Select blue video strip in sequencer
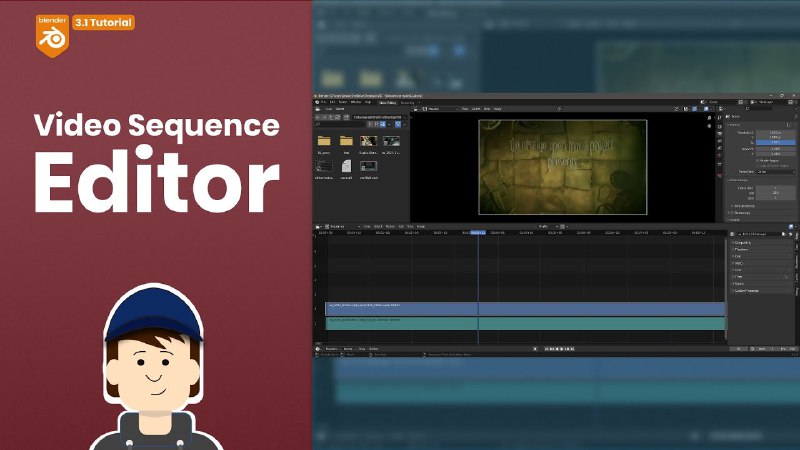The width and height of the screenshot is (800, 450). pyautogui.click(x=525, y=308)
